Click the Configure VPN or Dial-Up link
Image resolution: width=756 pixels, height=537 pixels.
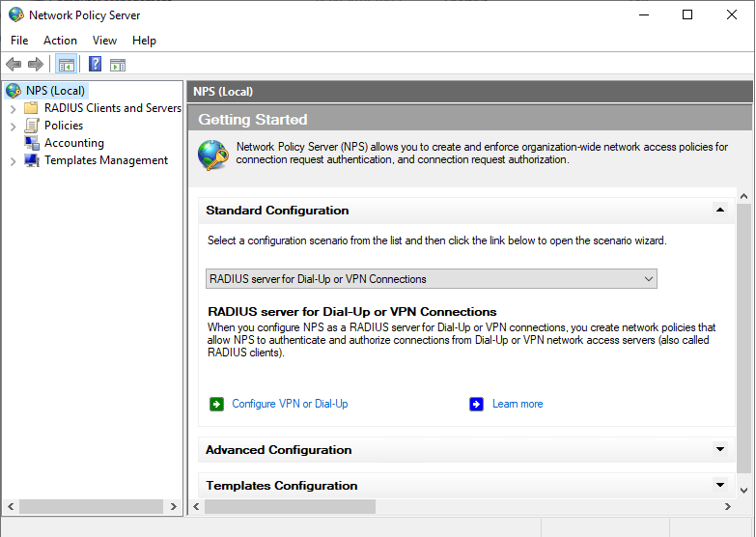[290, 404]
